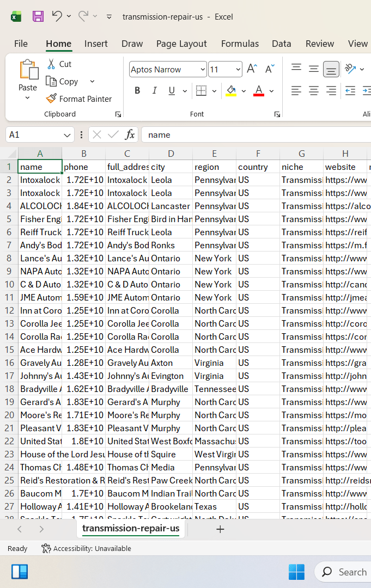Select Bottom Align icon
Viewport: 371px width, 588px height.
(x=331, y=69)
